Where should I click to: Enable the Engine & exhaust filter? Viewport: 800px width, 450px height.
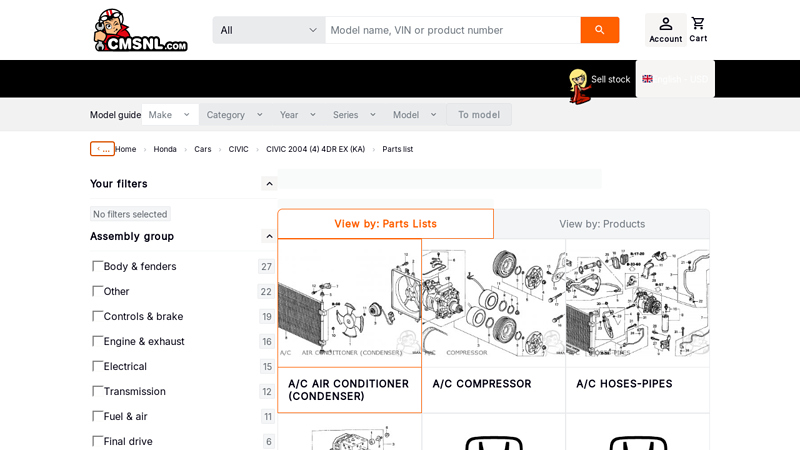click(97, 341)
